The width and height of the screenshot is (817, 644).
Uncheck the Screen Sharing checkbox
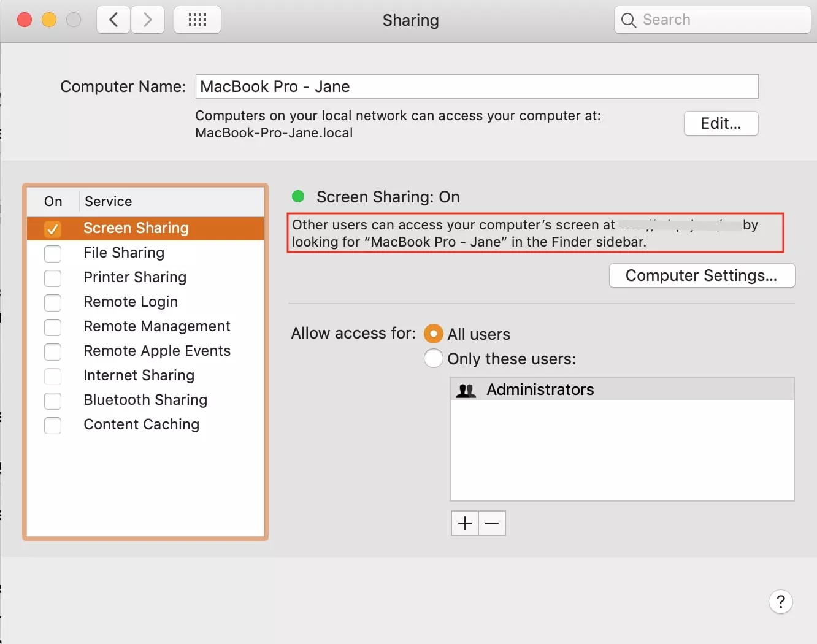pos(53,229)
